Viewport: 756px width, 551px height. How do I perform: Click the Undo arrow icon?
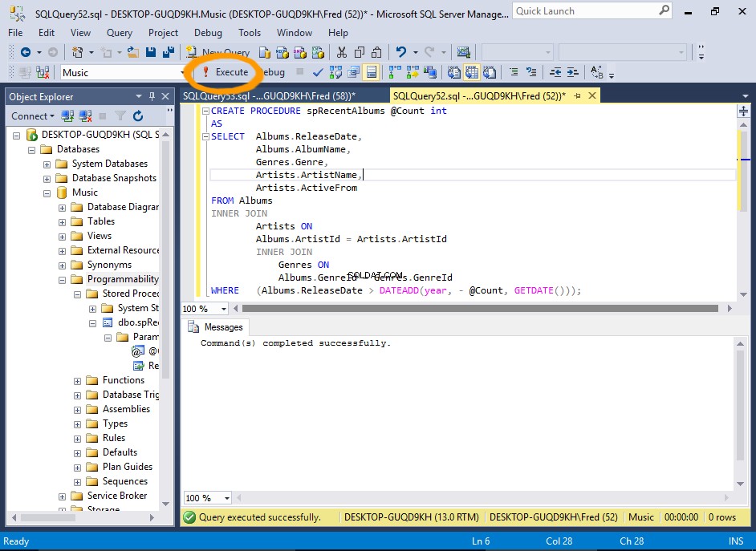point(400,52)
